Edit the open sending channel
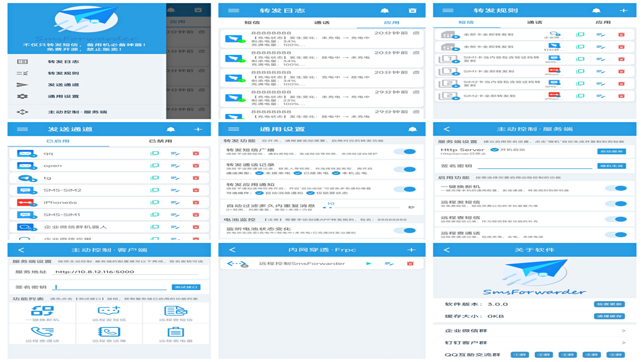Image resolution: width=644 pixels, height=362 pixels. click(x=175, y=166)
